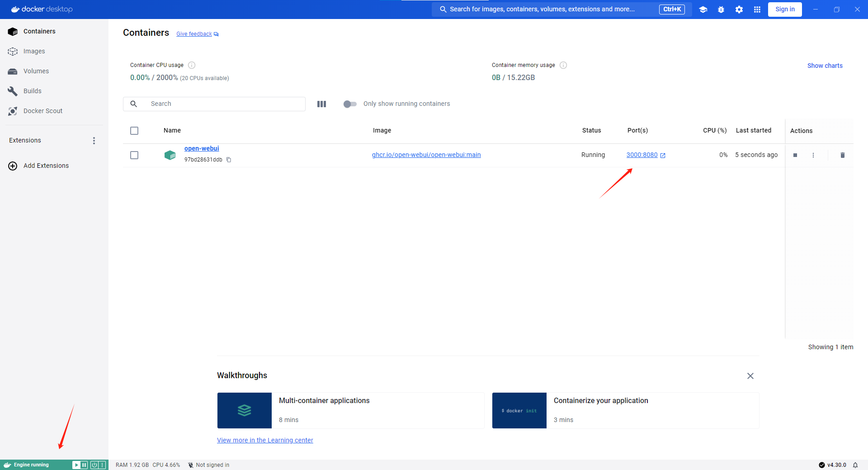
Task: Open Multi-container applications walkthrough
Action: point(351,410)
